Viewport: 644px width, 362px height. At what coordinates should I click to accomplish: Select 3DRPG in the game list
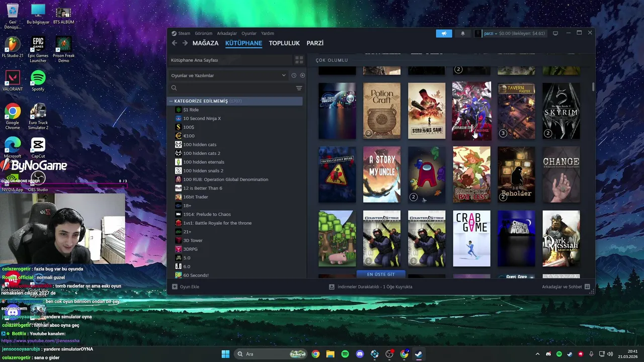pos(190,249)
